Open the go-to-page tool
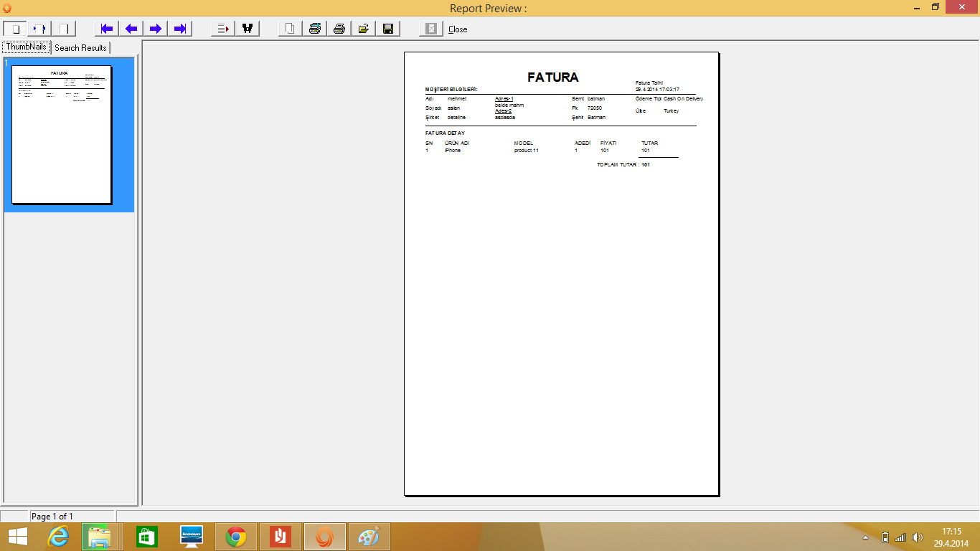This screenshot has width=980, height=551. tap(223, 29)
